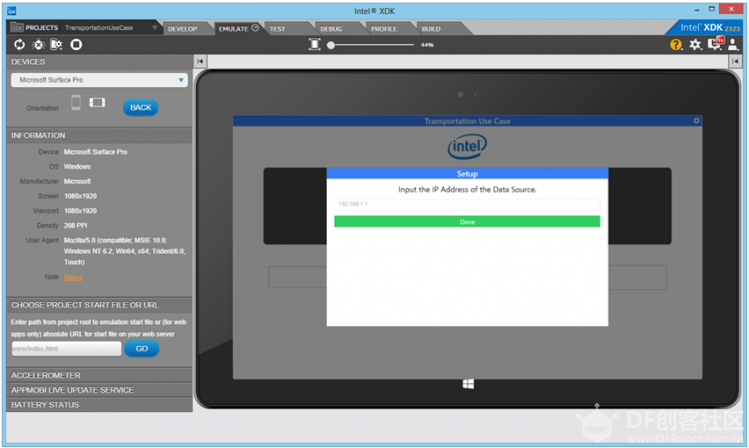This screenshot has height=448, width=749.
Task: Click the IP address input field
Action: pos(467,204)
